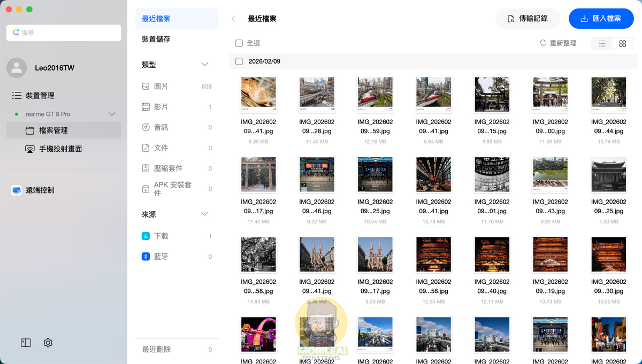Open the Leo2016TW account avatar
This screenshot has height=364, width=642.
pyautogui.click(x=17, y=68)
